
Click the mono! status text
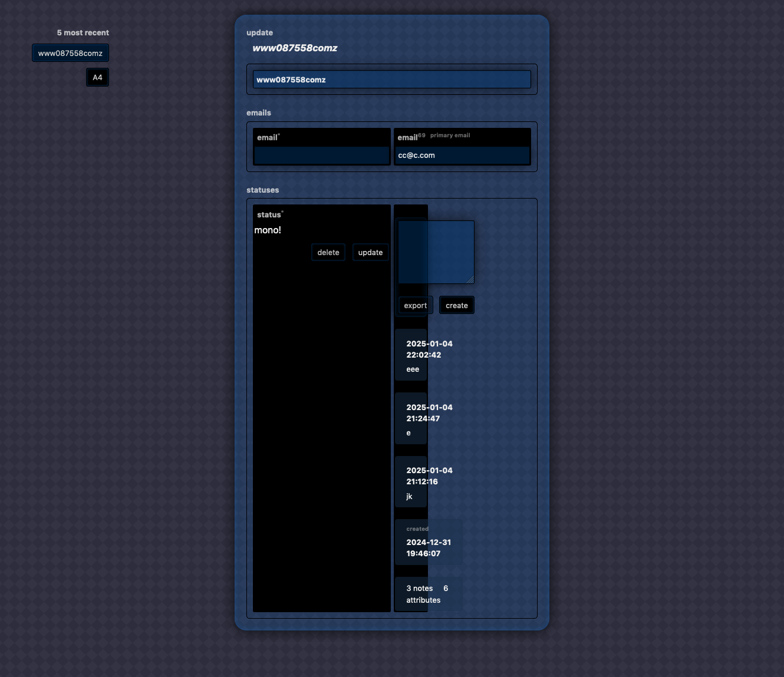[x=268, y=230]
